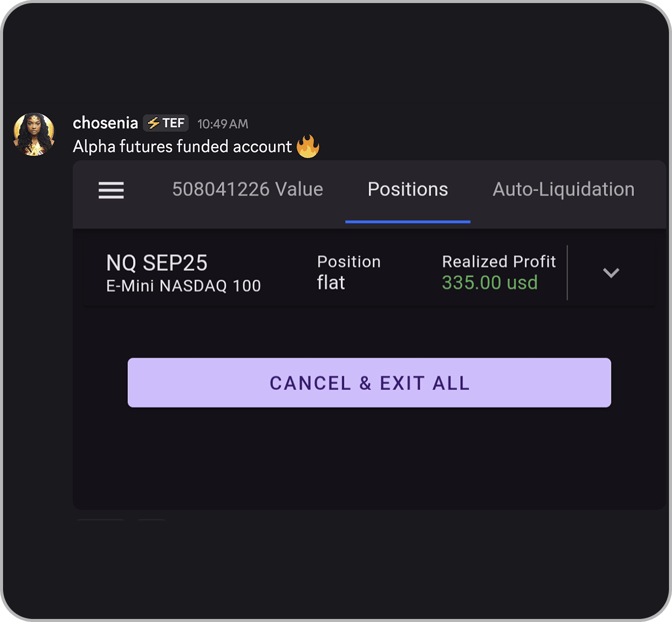Click the Position column label
The image size is (672, 622).
[349, 261]
